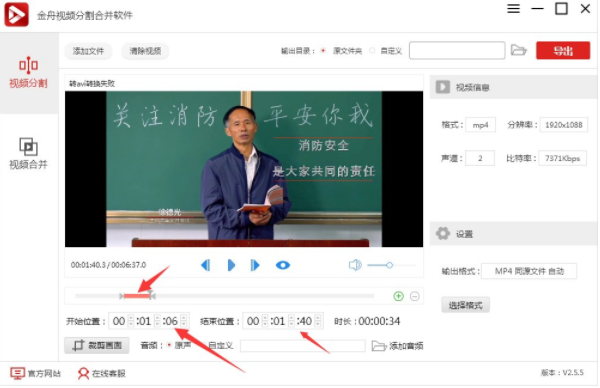
Task: Adjust end minutes stepper arrows
Action: coord(292,321)
